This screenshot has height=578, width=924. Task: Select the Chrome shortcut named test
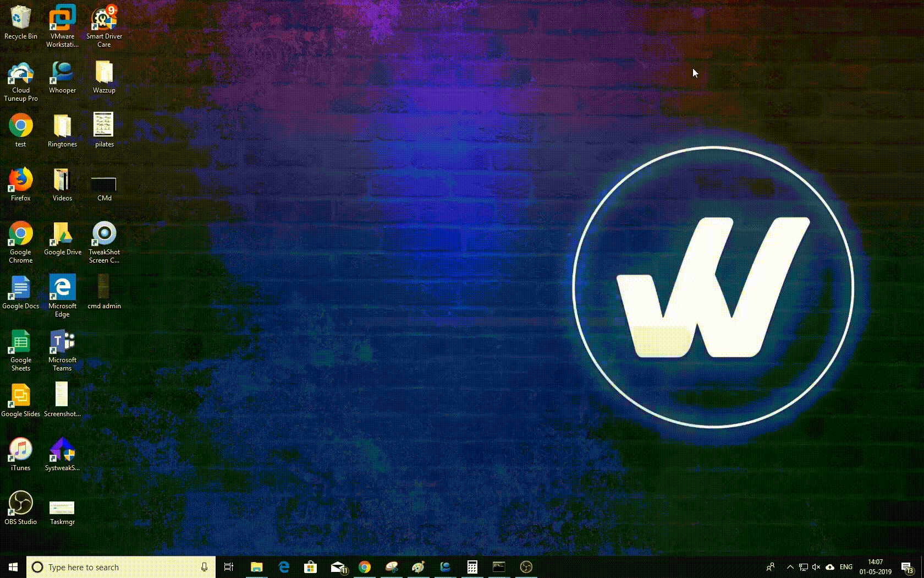coord(20,130)
